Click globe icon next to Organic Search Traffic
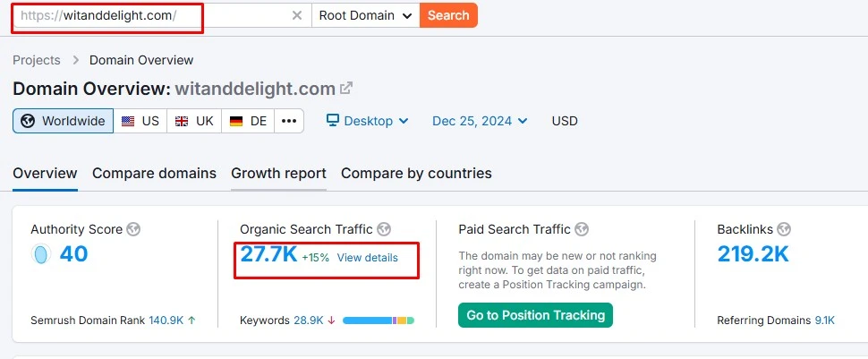 click(384, 229)
